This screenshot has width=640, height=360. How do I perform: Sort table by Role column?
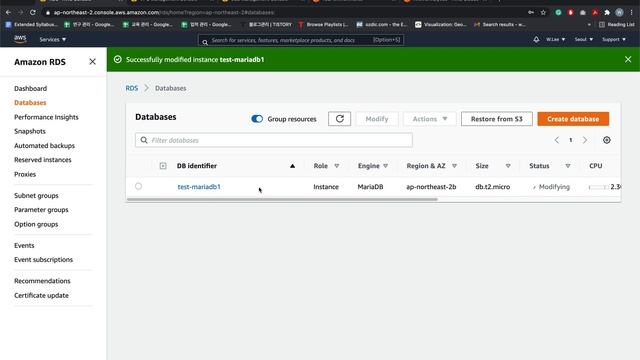[x=336, y=166]
